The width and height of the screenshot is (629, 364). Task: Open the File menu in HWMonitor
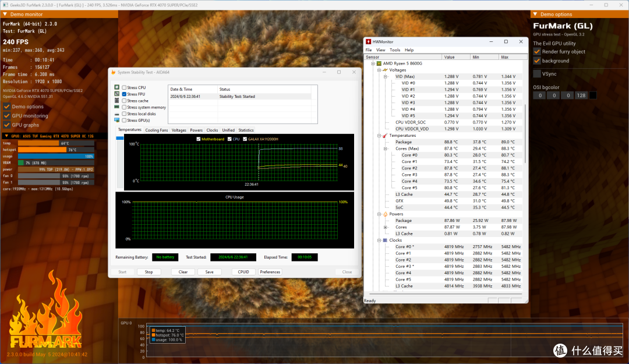click(x=368, y=50)
